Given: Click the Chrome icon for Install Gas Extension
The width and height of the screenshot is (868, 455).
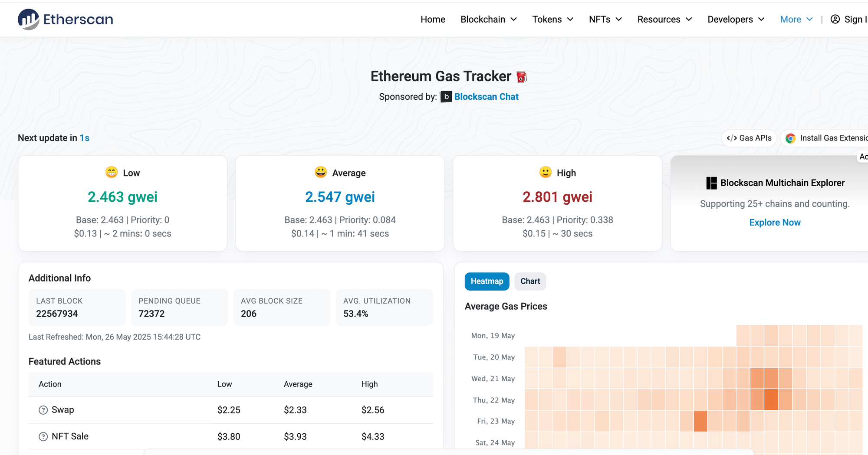Looking at the screenshot, I should [791, 138].
